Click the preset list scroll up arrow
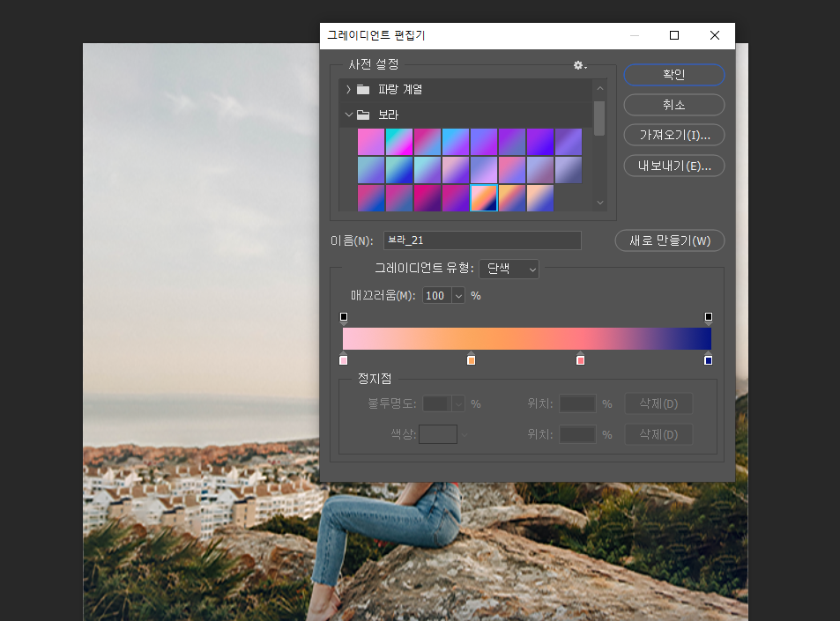The width and height of the screenshot is (840, 621). tap(600, 88)
